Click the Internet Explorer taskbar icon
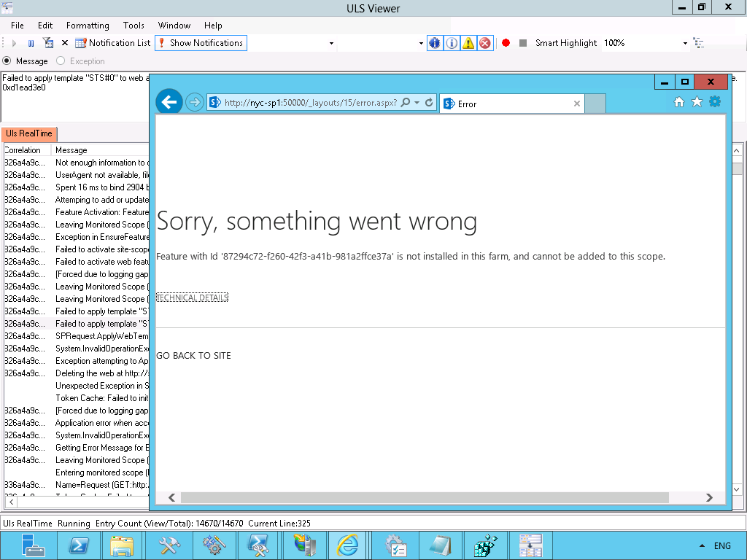 (x=348, y=545)
